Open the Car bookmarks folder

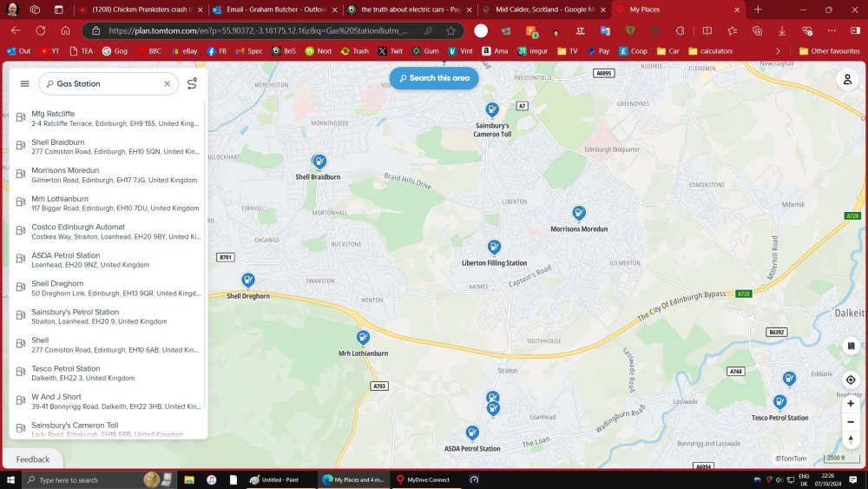[668, 51]
